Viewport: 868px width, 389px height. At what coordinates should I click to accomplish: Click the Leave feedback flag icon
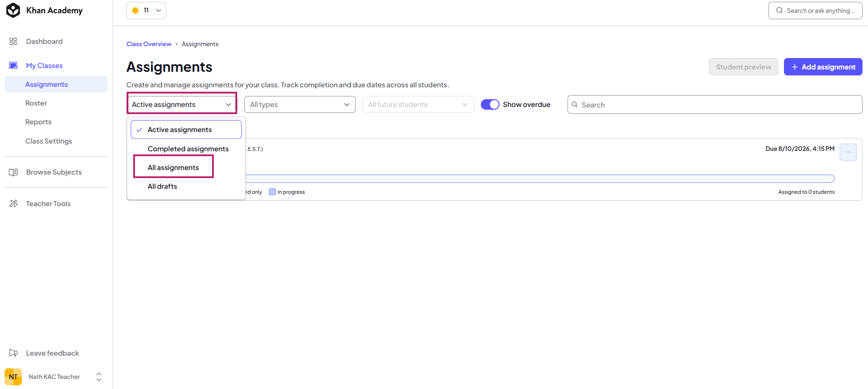coord(14,353)
